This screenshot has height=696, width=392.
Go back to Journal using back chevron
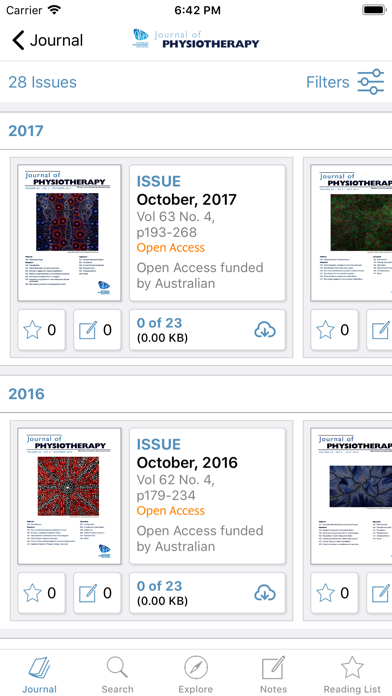tap(18, 40)
